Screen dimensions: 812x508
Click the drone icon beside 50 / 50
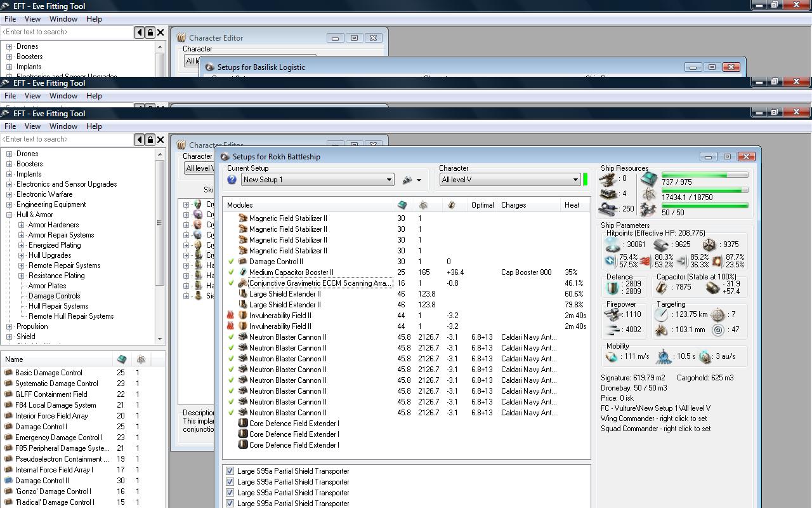click(648, 209)
